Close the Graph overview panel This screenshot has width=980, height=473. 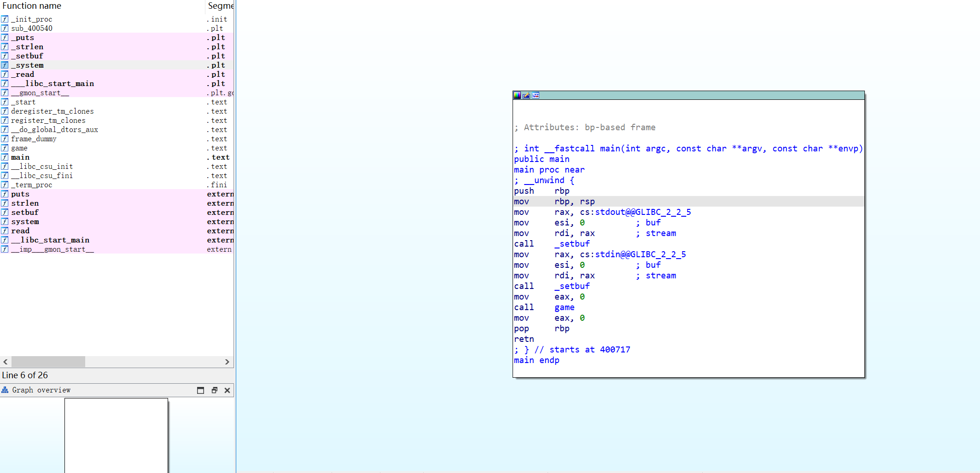tap(227, 390)
